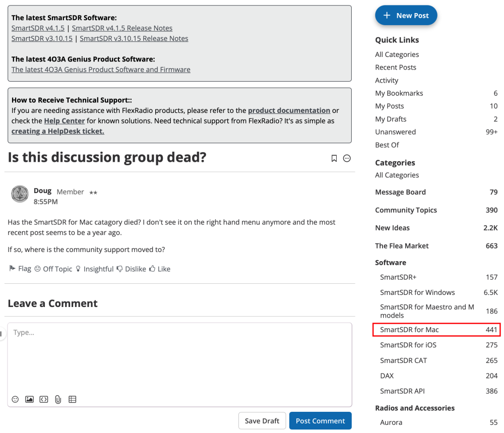This screenshot has width=504, height=433.
Task: Open SmartSDR v3.10.15 Release Notes
Action: pyautogui.click(x=134, y=39)
